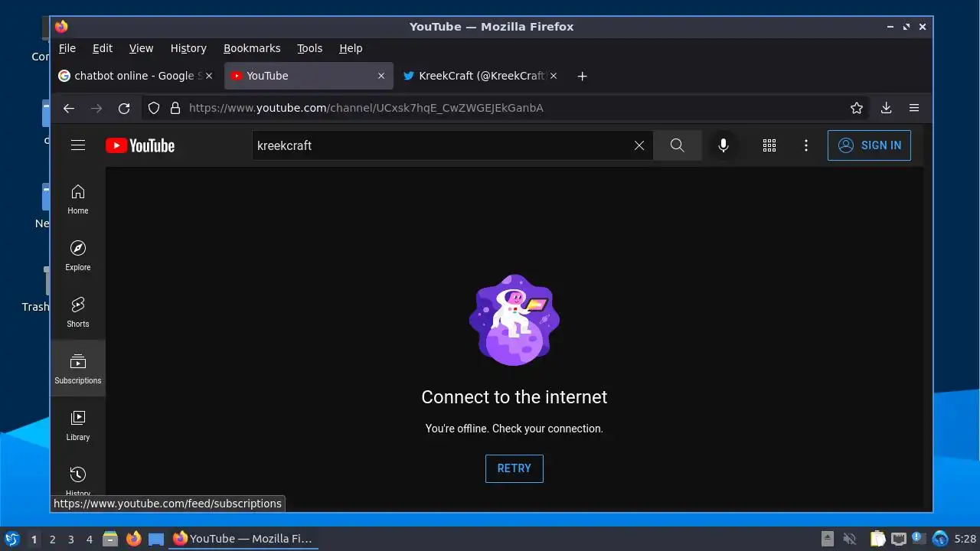
Task: Open the File menu
Action: coord(67,48)
